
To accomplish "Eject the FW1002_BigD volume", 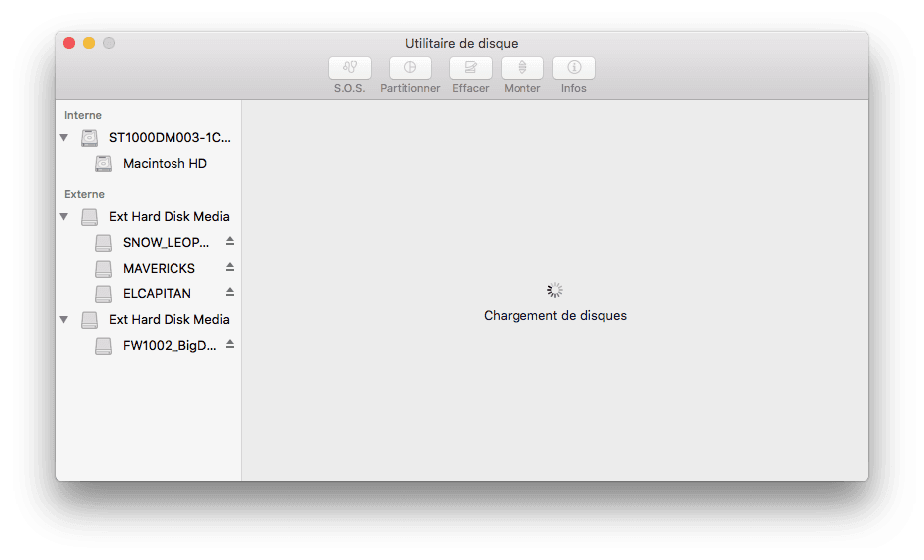I will click(x=230, y=345).
